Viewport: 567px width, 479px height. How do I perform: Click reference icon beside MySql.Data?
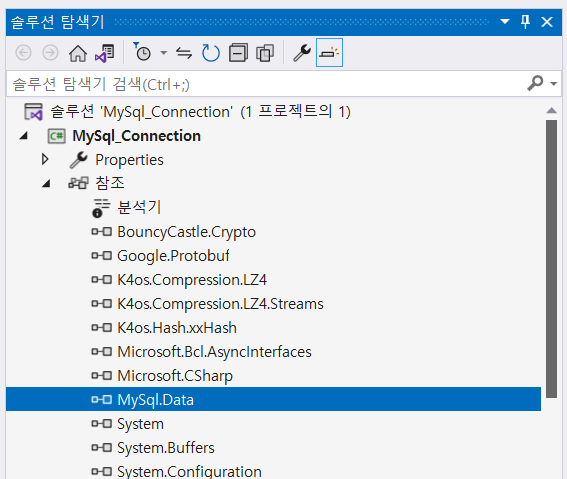102,399
